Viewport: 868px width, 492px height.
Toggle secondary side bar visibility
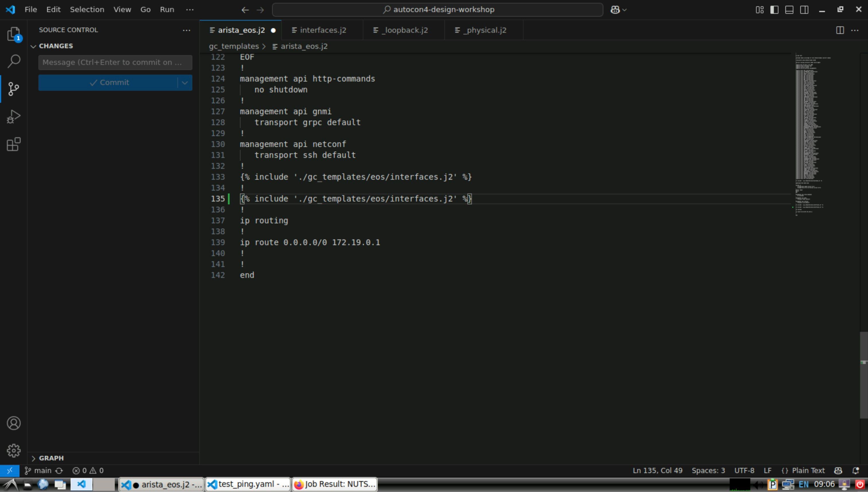tap(804, 10)
